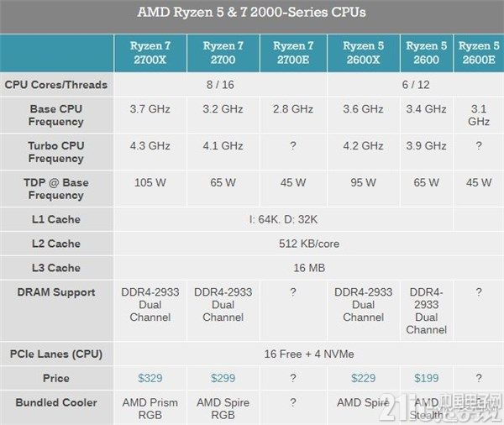The image size is (504, 425).
Task: Select the Turbo CPU Frequency row label
Action: pos(56,152)
